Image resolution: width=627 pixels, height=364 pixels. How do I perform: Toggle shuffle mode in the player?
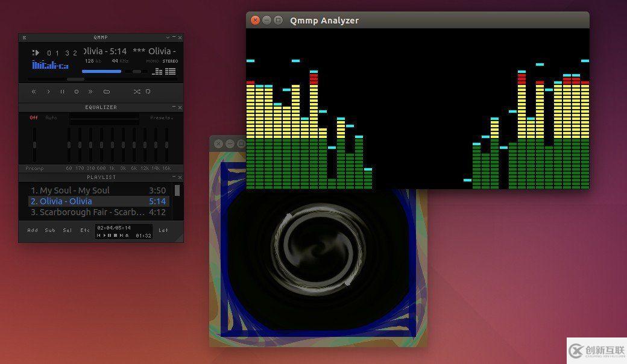pos(137,92)
